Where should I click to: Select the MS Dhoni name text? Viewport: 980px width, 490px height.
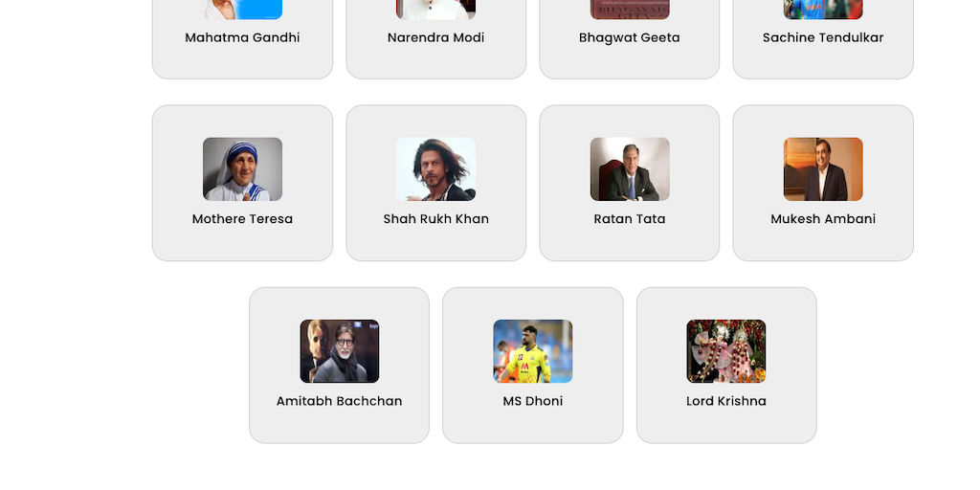tap(532, 401)
